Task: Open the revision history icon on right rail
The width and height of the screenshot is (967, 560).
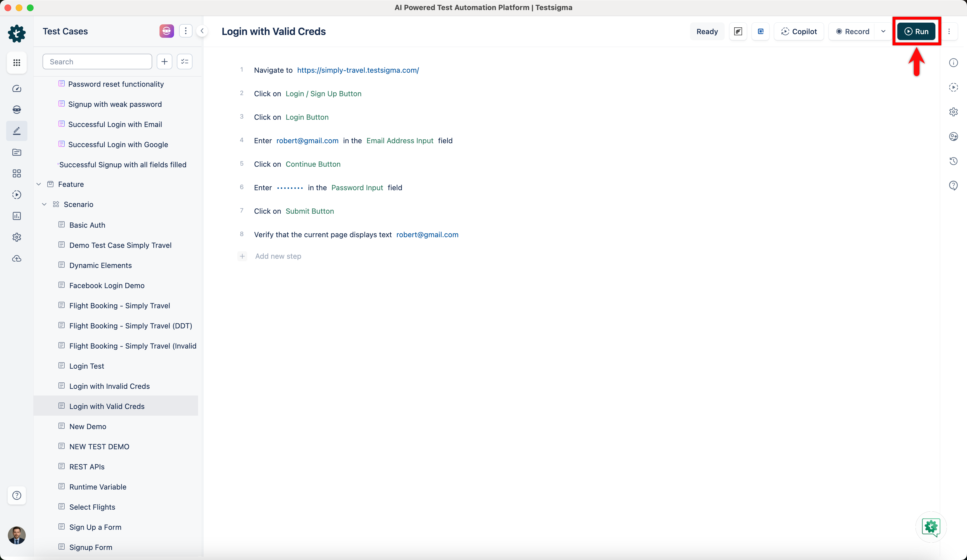Action: [954, 161]
